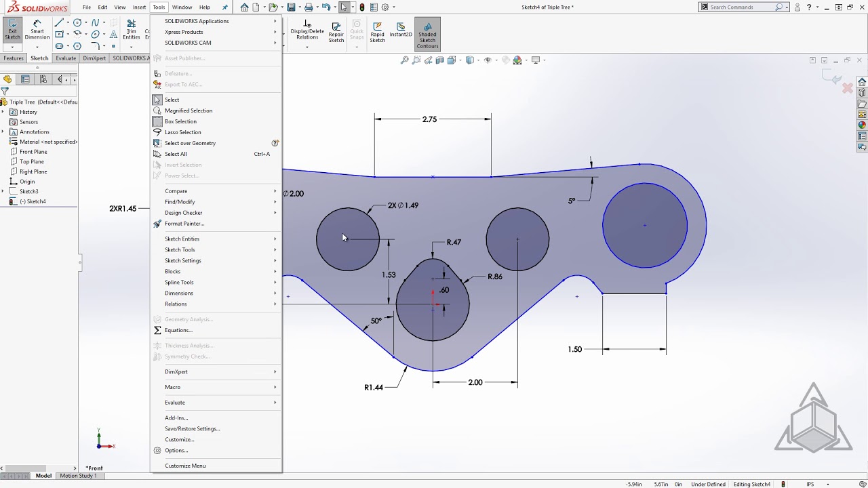Viewport: 868px width, 488px height.
Task: Expand the History tree node
Action: click(x=3, y=112)
